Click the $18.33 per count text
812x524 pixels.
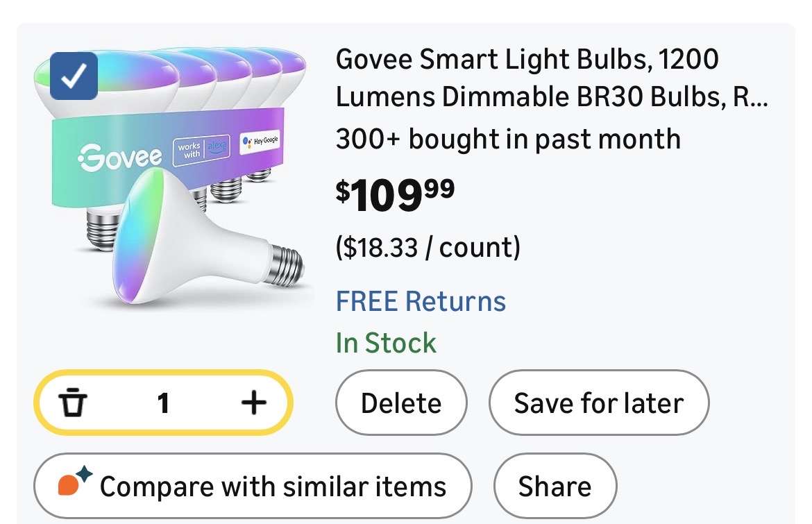click(x=428, y=246)
